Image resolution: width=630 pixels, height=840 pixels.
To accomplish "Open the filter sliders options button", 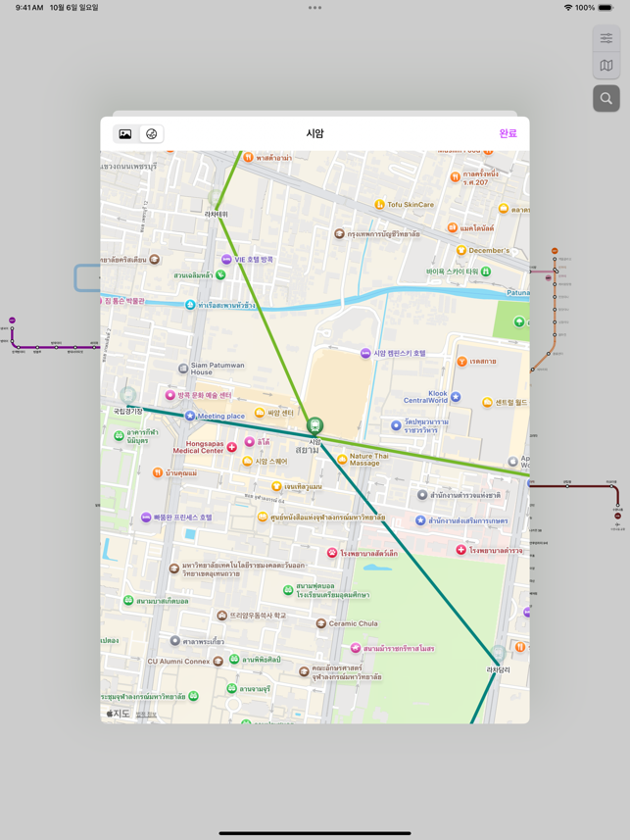I will pyautogui.click(x=606, y=38).
